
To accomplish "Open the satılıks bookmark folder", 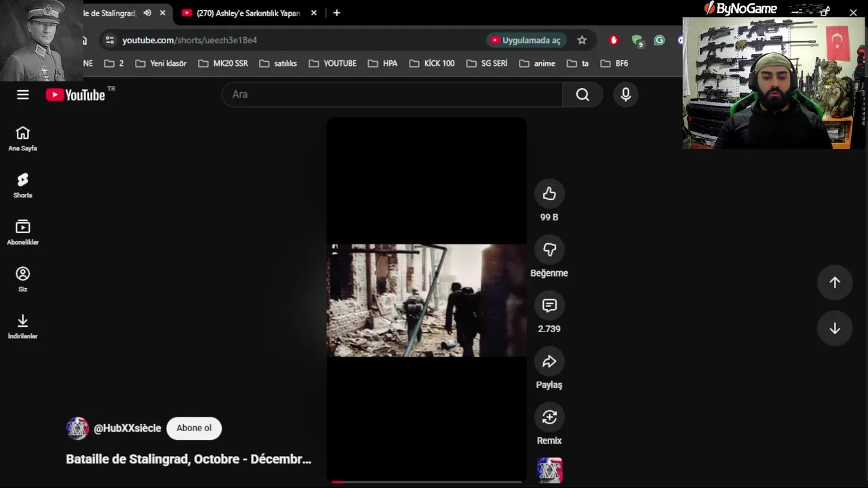I will [278, 63].
